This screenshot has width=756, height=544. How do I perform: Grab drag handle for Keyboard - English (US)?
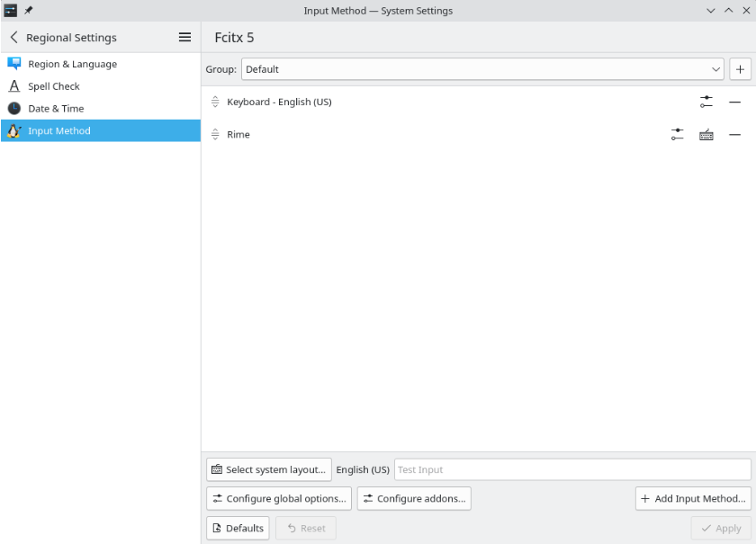[x=215, y=102]
